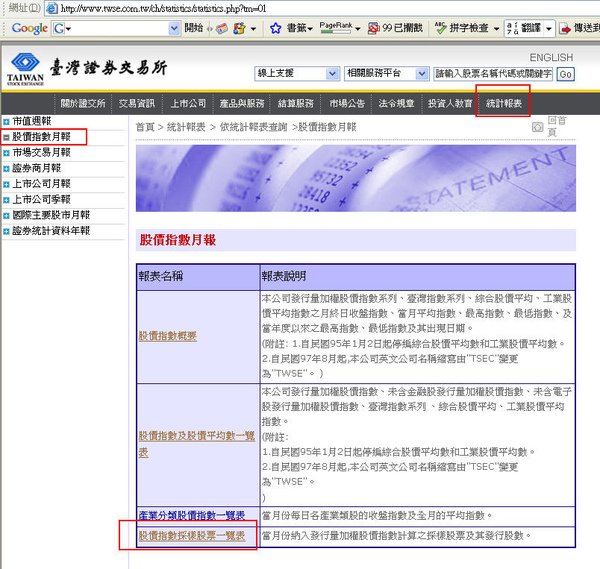This screenshot has width=600, height=569.
Task: Select 股價指數月報 in the sidebar
Action: pos(41,137)
